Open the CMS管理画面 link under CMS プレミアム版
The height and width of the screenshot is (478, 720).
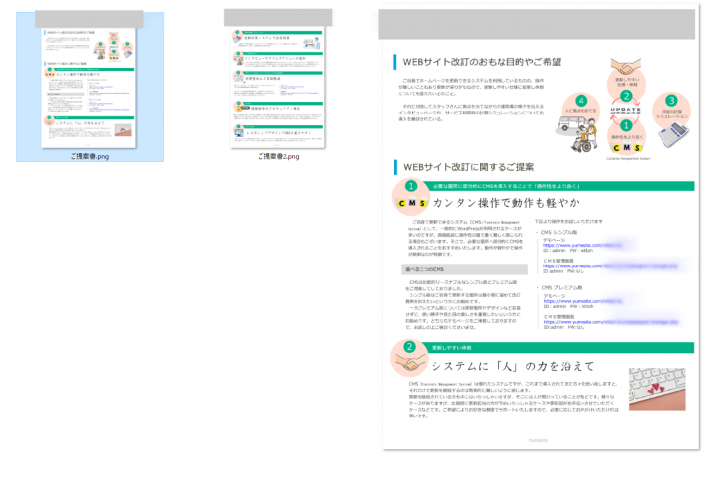tap(610, 322)
